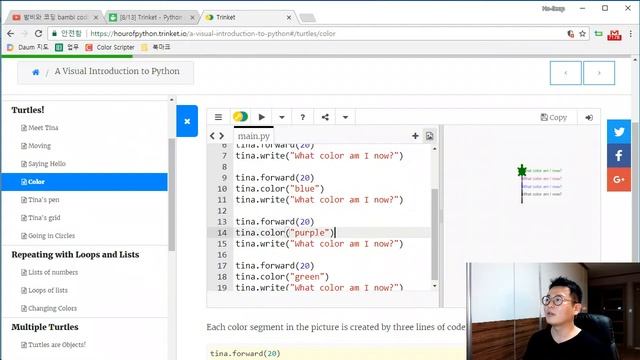Viewport: 640px width, 360px height.
Task: Open the Trinket hamburger menu
Action: tap(218, 117)
